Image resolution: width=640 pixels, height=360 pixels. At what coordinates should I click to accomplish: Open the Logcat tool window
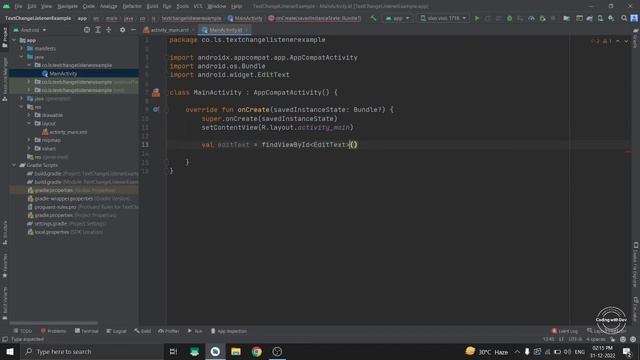(x=116, y=331)
